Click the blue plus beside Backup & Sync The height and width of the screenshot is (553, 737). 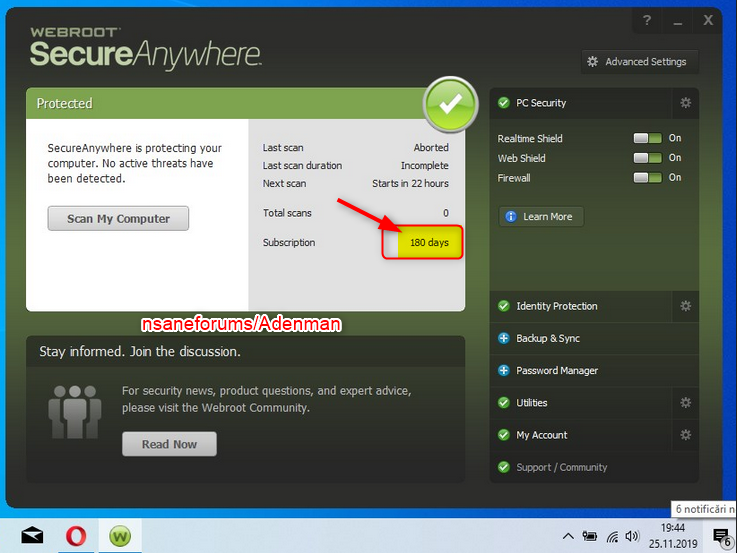pos(503,338)
